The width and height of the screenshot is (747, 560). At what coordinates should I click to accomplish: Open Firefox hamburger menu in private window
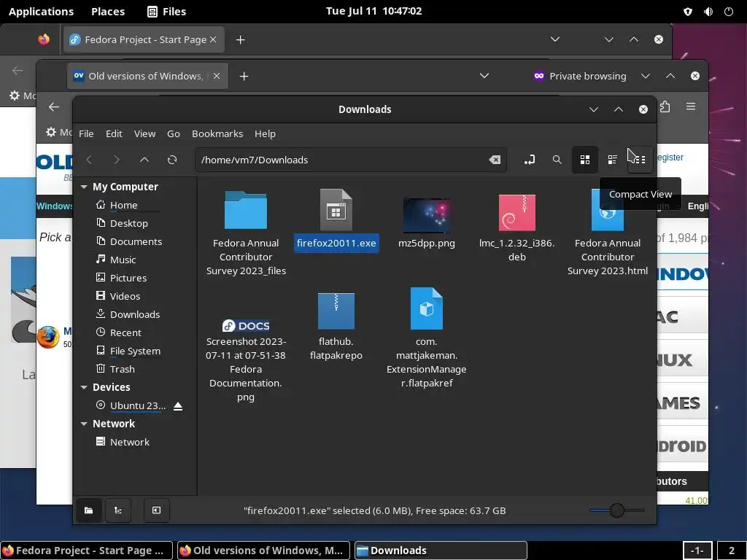point(691,106)
